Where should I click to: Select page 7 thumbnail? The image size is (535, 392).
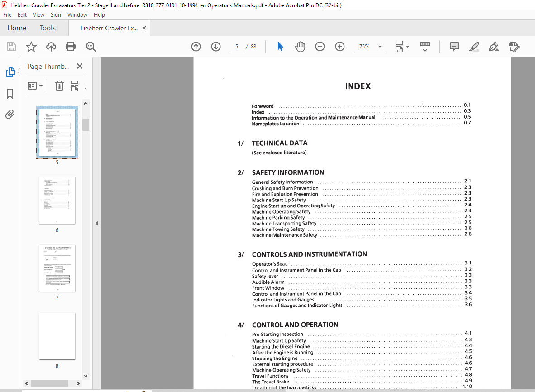click(x=57, y=268)
